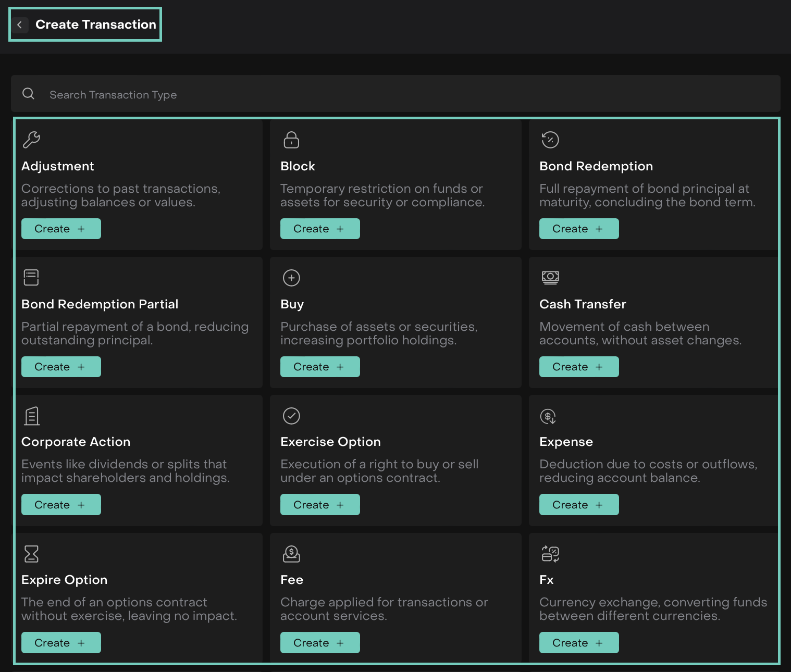
Task: Click the Cash Transfer banknote icon
Action: [x=550, y=277]
